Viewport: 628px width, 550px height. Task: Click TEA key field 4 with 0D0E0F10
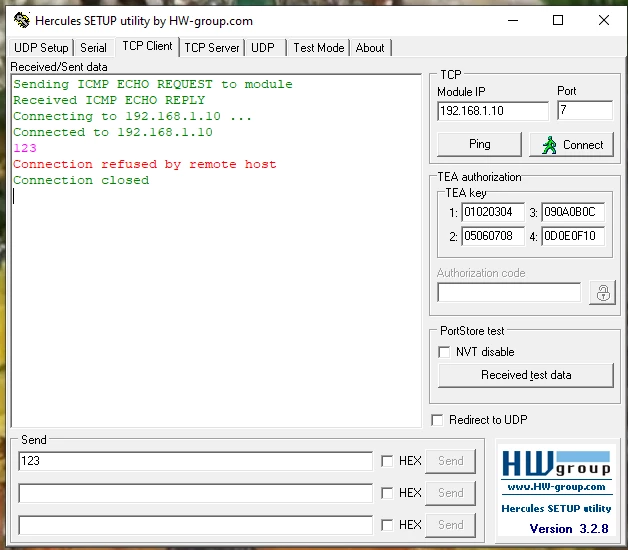(573, 236)
